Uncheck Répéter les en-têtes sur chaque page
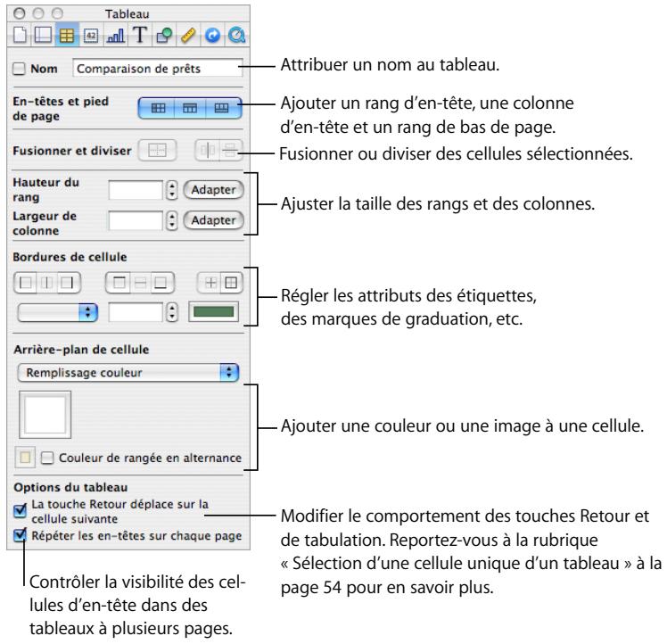 tap(20, 535)
